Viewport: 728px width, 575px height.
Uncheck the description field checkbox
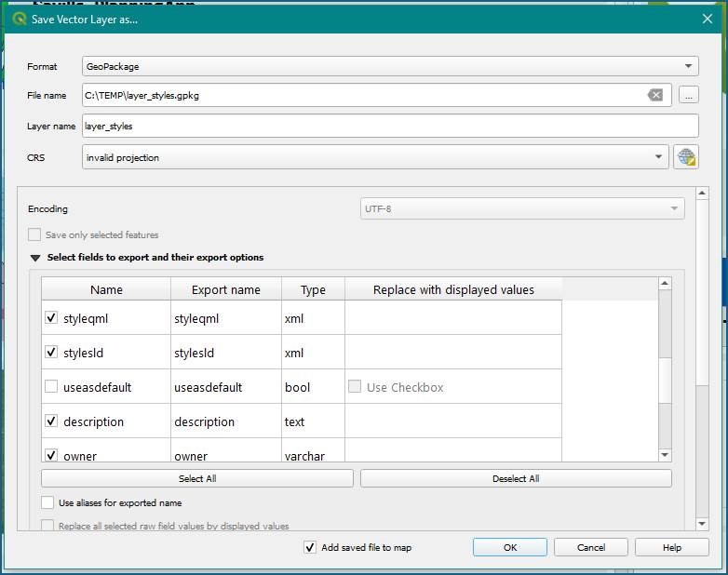51,421
